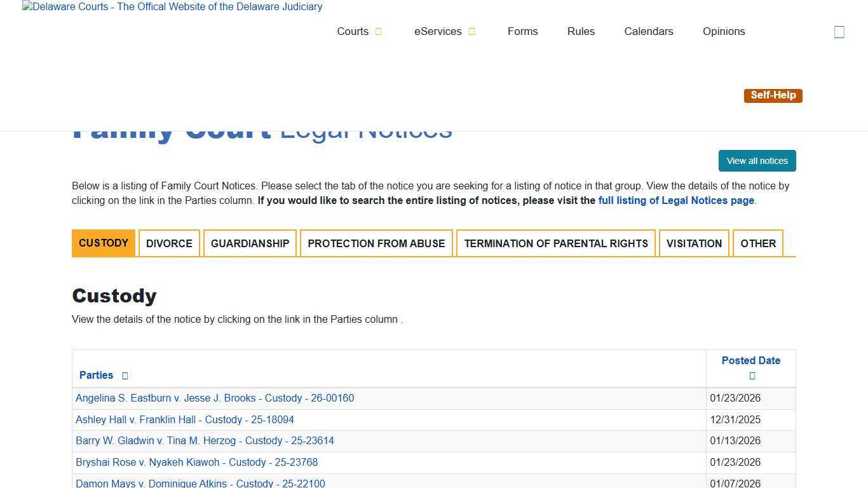Open the Forms menu item

(522, 32)
